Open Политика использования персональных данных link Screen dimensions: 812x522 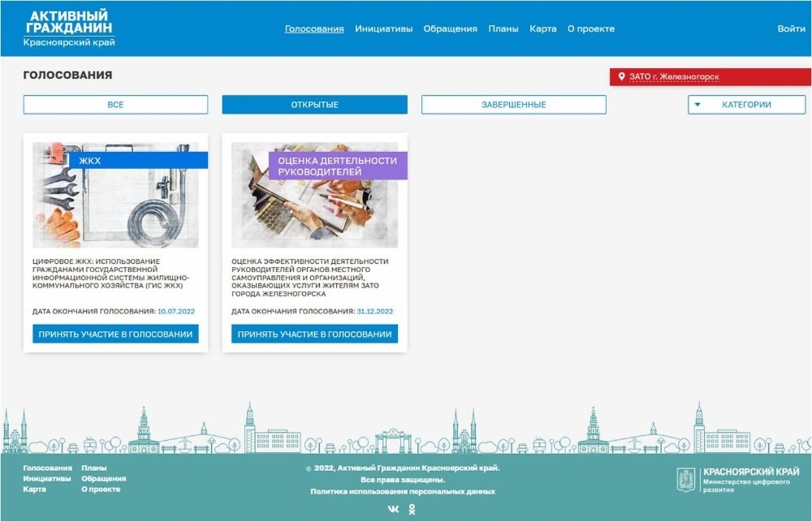click(x=402, y=491)
